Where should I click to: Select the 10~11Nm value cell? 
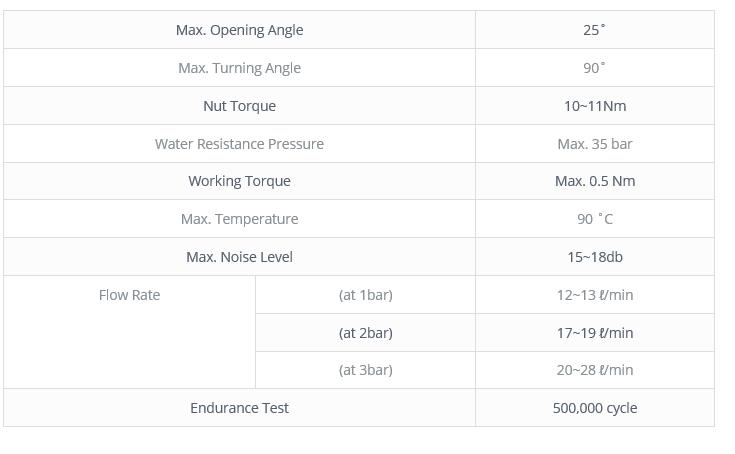[x=595, y=106]
